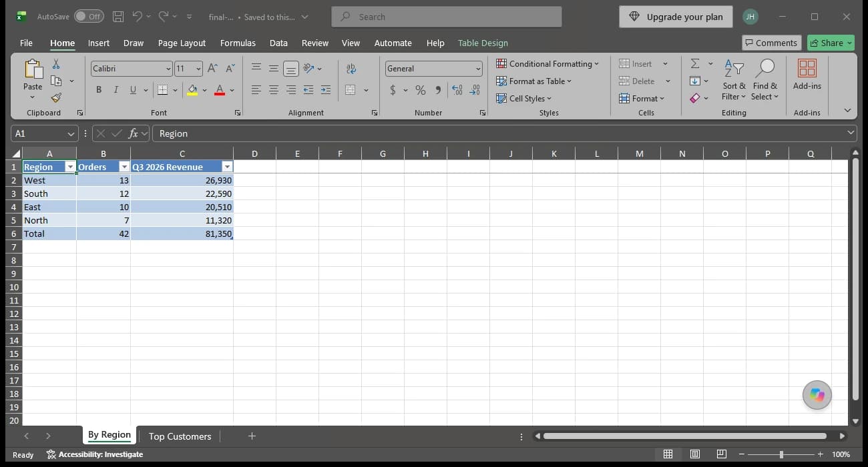
Task: Select the Format Painter brush
Action: click(x=56, y=97)
